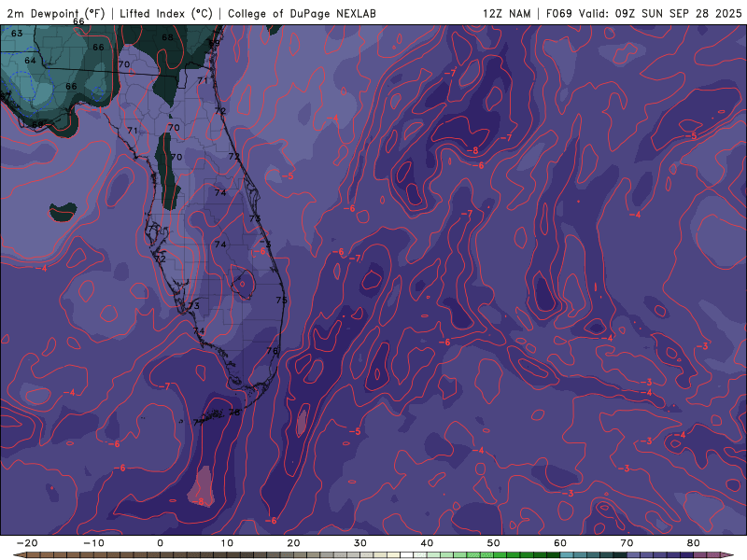Click the "78" dewpoint value near the Florida Keys
Viewport: 747px width, 560px height.
click(x=235, y=413)
